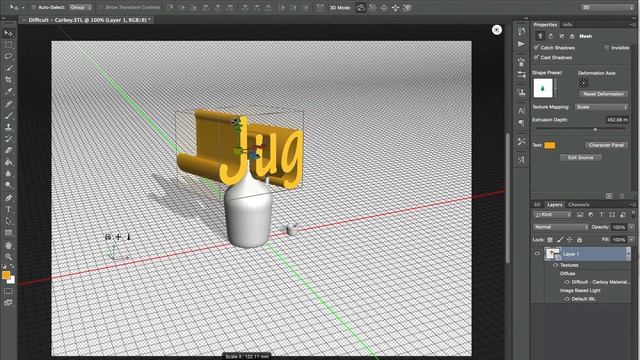Open the Mesh properties icon
The width and height of the screenshot is (640, 360).
(x=540, y=36)
